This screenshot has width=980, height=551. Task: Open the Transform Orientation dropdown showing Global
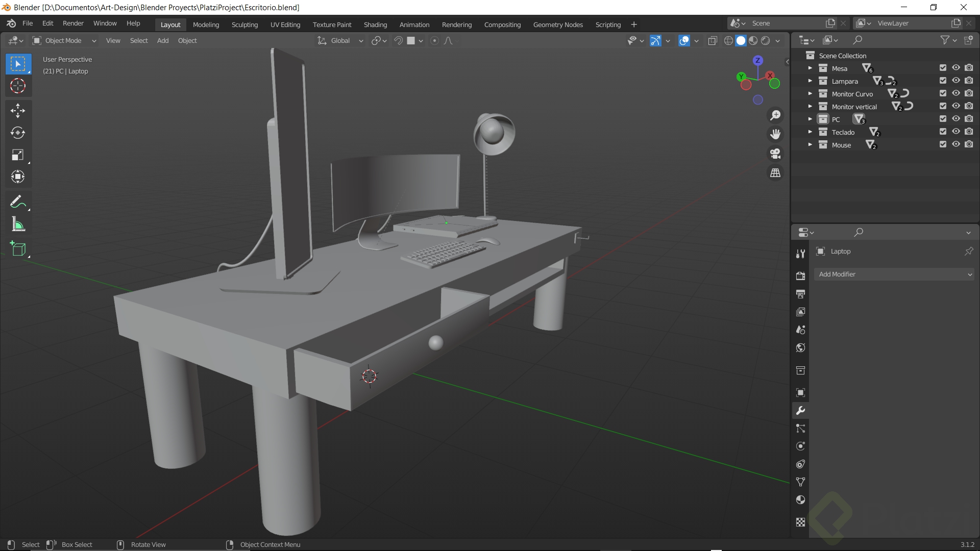(x=340, y=40)
